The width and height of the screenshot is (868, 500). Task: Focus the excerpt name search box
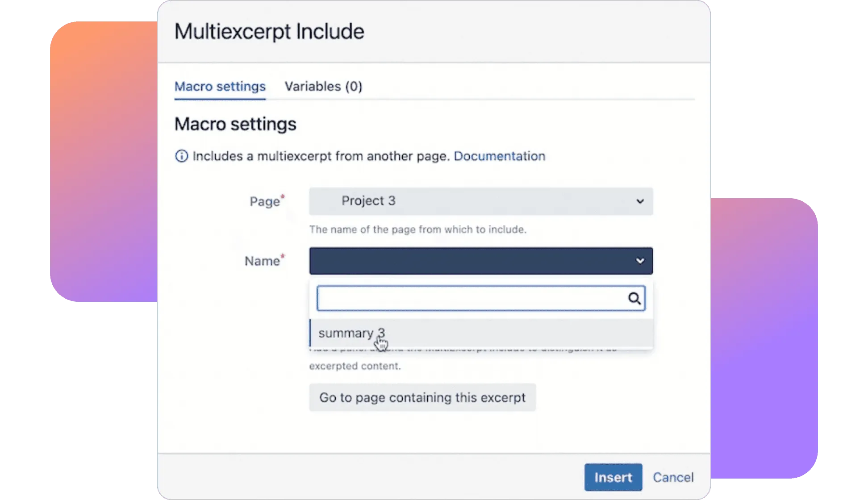coord(471,298)
